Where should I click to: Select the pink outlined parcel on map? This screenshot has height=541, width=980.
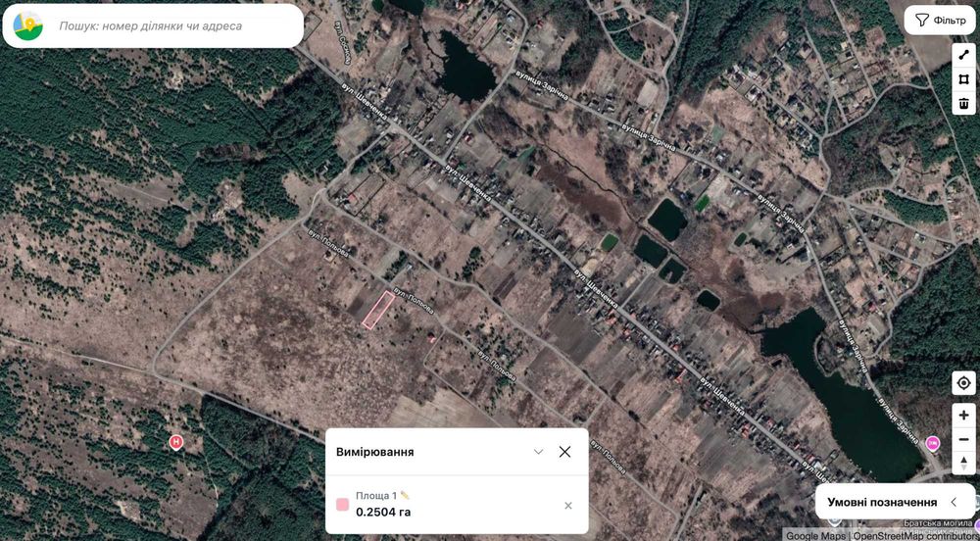pyautogui.click(x=378, y=310)
